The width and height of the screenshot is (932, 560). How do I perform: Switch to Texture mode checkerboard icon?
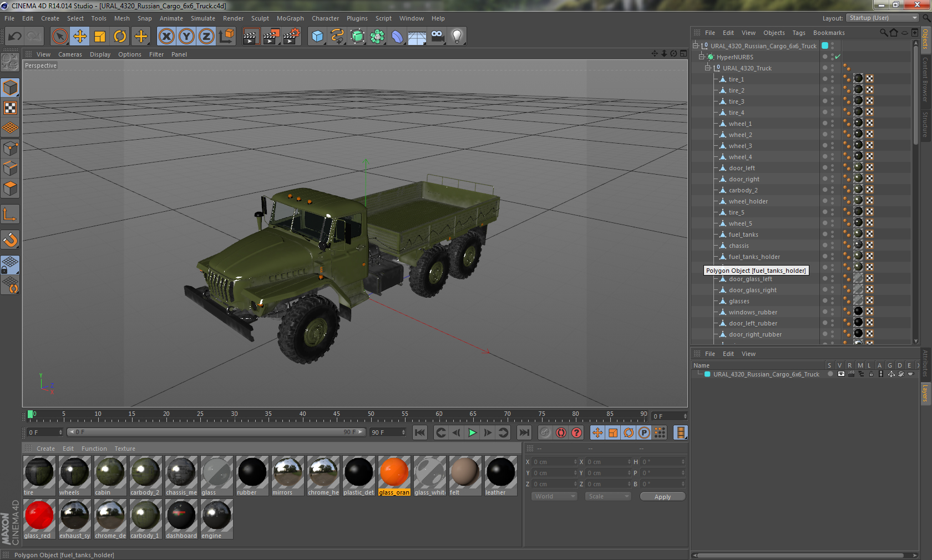11,108
